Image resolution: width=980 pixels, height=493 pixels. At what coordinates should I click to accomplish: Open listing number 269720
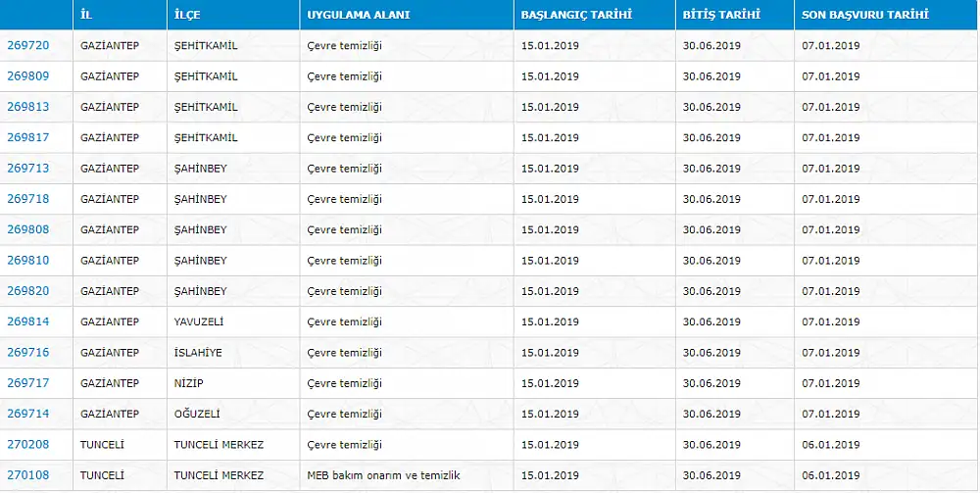click(x=28, y=46)
